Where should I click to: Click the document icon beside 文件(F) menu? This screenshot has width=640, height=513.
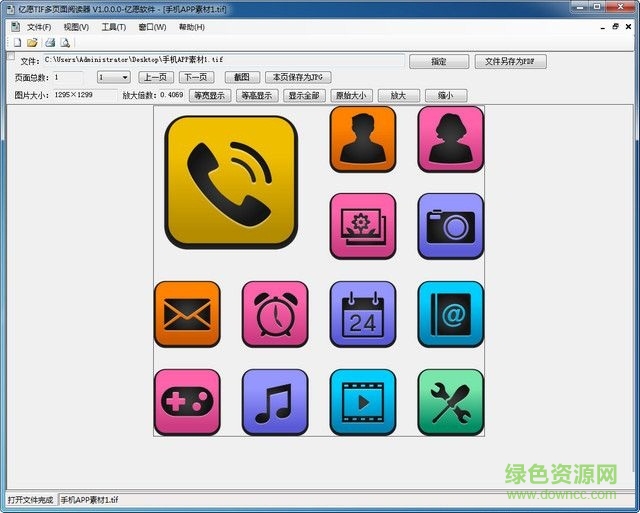pyautogui.click(x=16, y=27)
